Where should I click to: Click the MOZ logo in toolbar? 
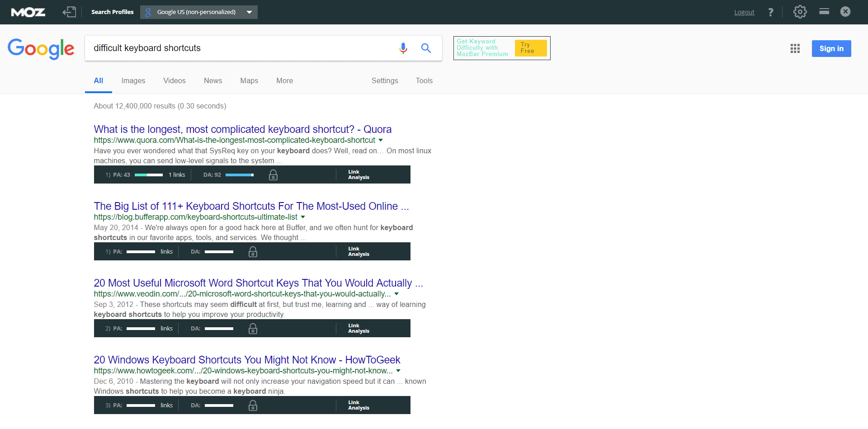tap(28, 12)
